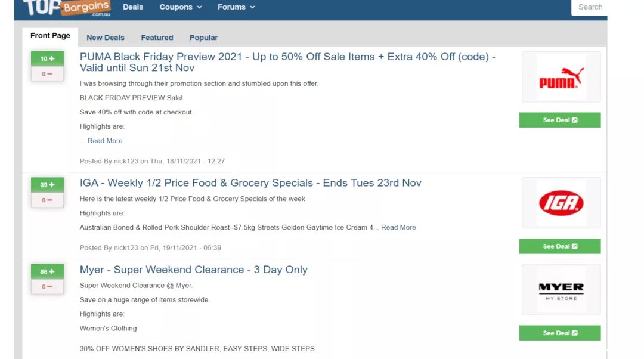Select the Featured tab

(157, 38)
